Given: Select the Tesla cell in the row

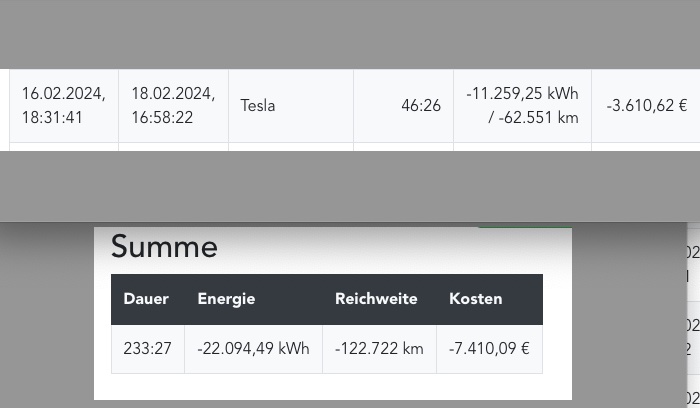Looking at the screenshot, I should (291, 106).
